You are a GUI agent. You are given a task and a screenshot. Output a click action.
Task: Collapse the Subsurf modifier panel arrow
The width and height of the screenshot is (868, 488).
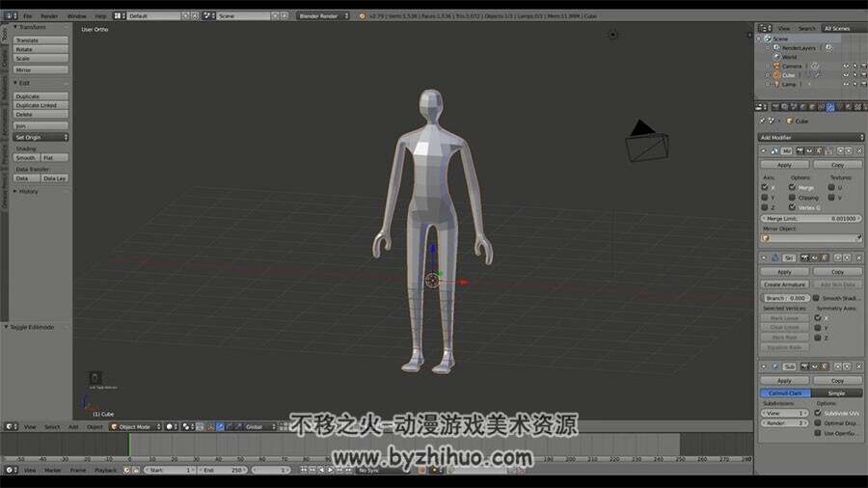tap(764, 366)
